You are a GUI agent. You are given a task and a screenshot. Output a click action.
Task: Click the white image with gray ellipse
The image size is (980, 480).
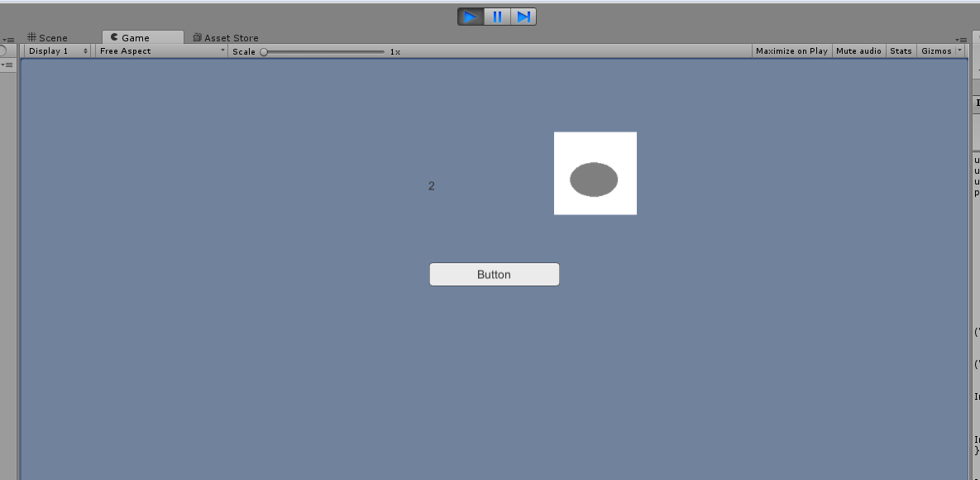[x=595, y=173]
